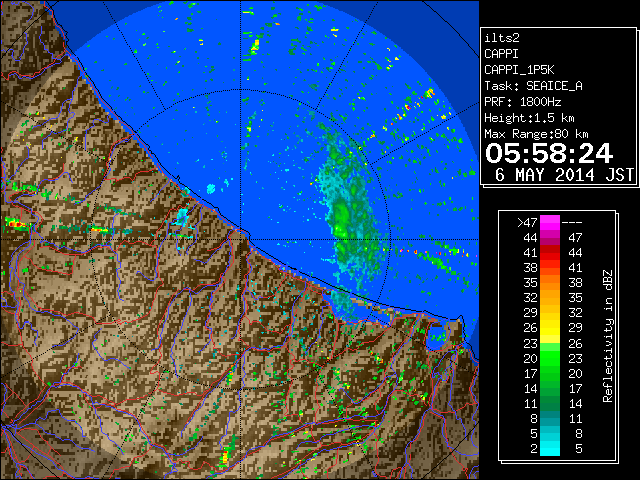The image size is (640, 480).
Task: Select the 'Height:1.5 km' text
Action: (529, 118)
